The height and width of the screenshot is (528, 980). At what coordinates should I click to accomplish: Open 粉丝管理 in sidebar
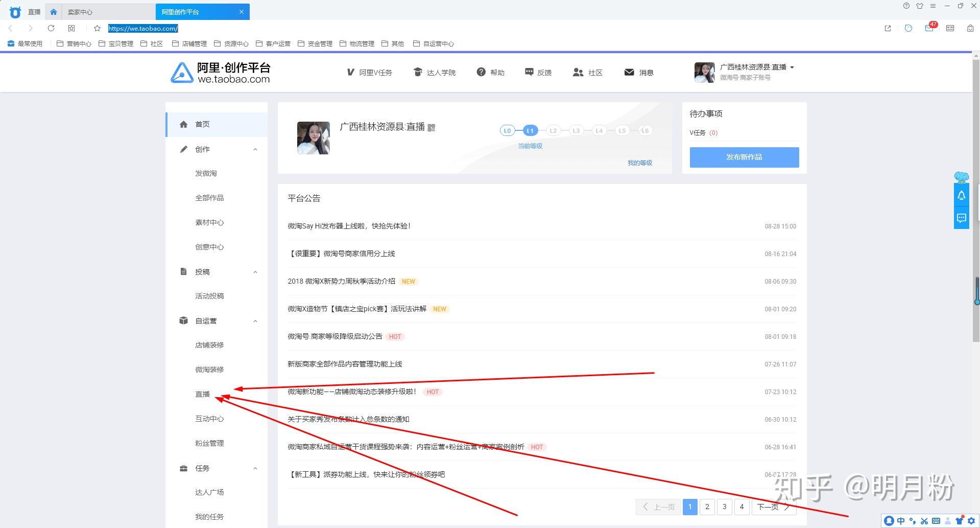pos(209,443)
